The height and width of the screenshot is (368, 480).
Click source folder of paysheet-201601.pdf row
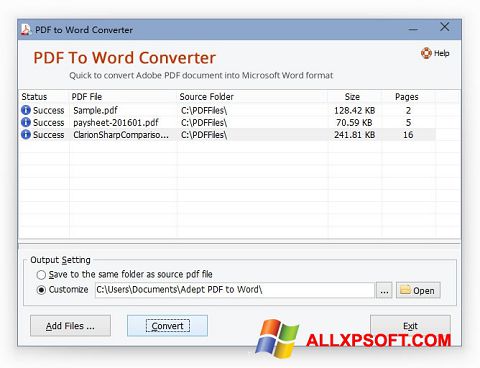(204, 123)
